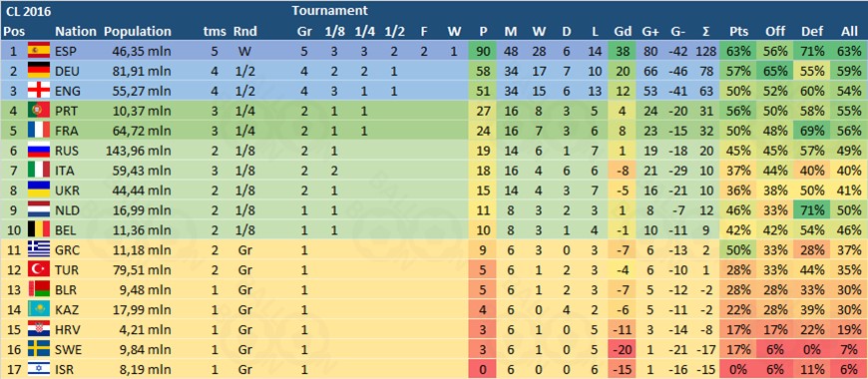
Task: Click the Kazakhstan flag icon
Action: (39, 309)
